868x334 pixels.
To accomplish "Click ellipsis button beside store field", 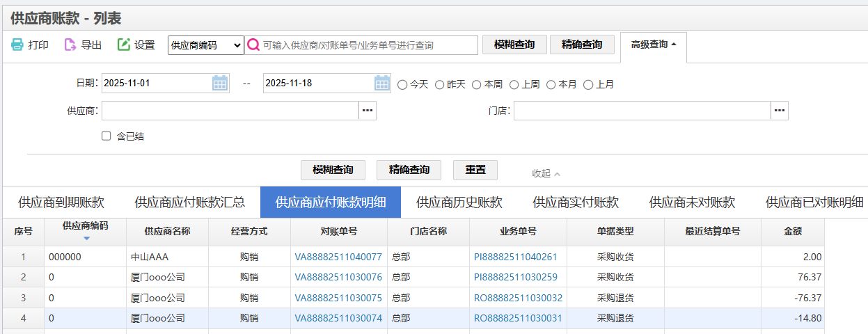I will pos(780,111).
